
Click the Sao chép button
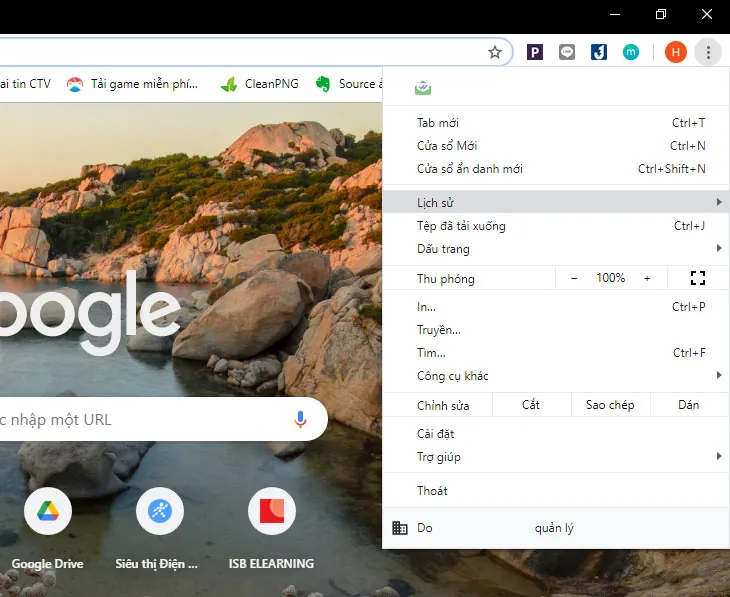point(610,405)
